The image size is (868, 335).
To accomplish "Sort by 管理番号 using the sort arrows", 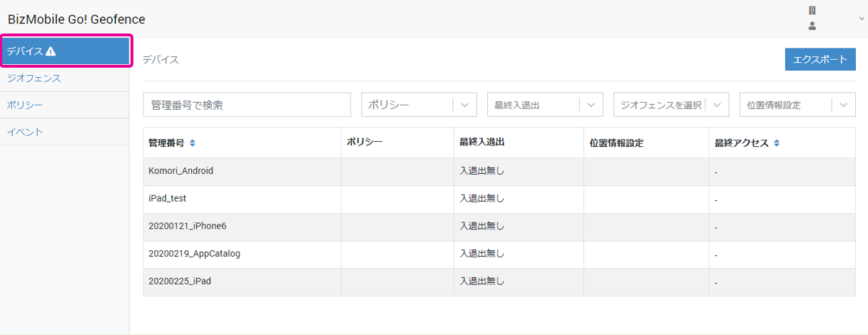I will tap(193, 143).
